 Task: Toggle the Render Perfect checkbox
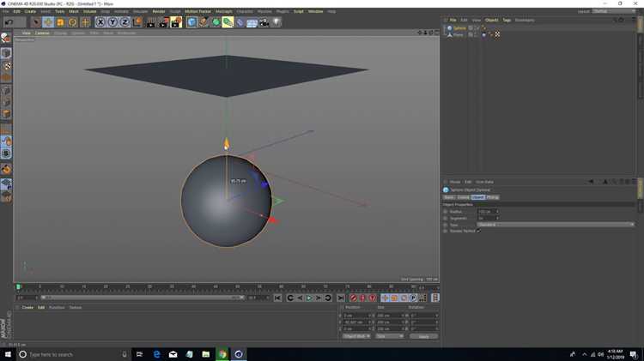pyautogui.click(x=479, y=231)
